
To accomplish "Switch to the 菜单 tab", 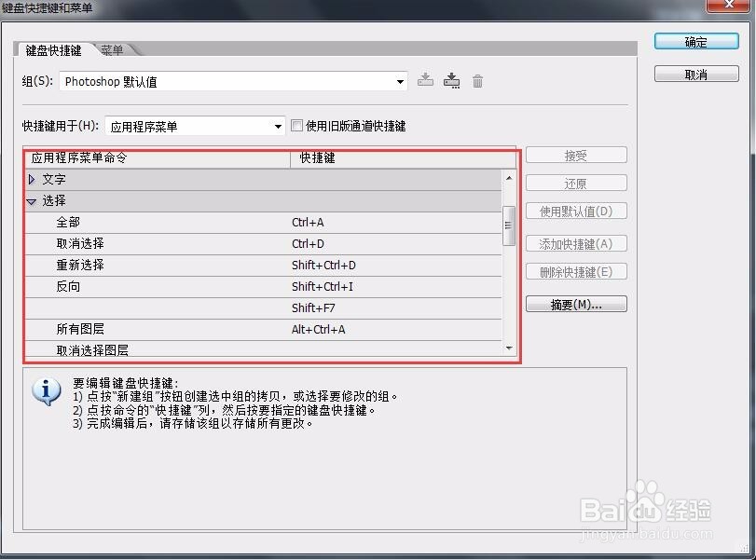I will tap(113, 49).
